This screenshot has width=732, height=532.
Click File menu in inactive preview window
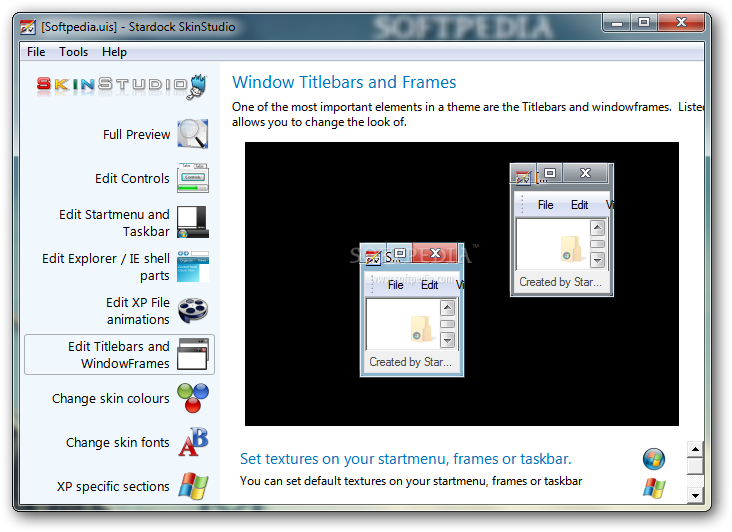545,205
